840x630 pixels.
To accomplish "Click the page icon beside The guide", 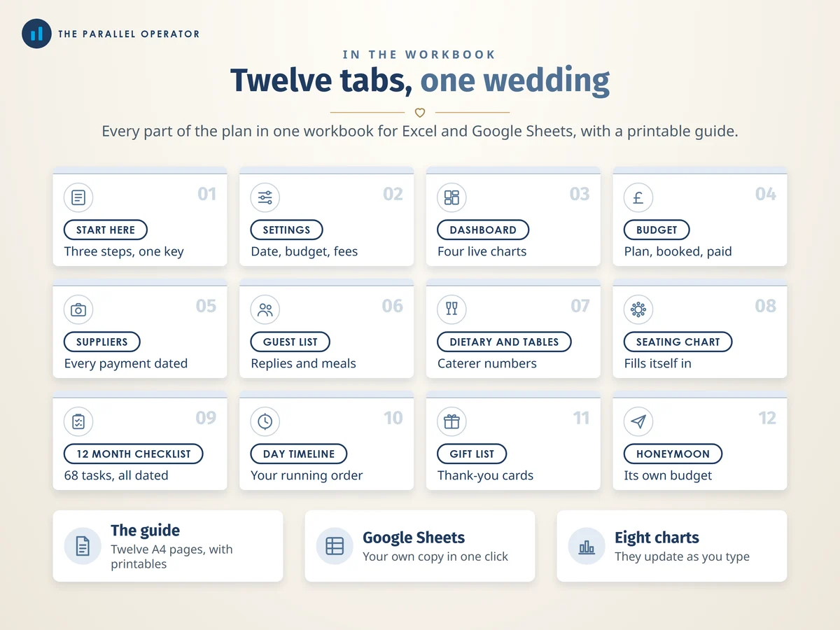I will coord(83,546).
